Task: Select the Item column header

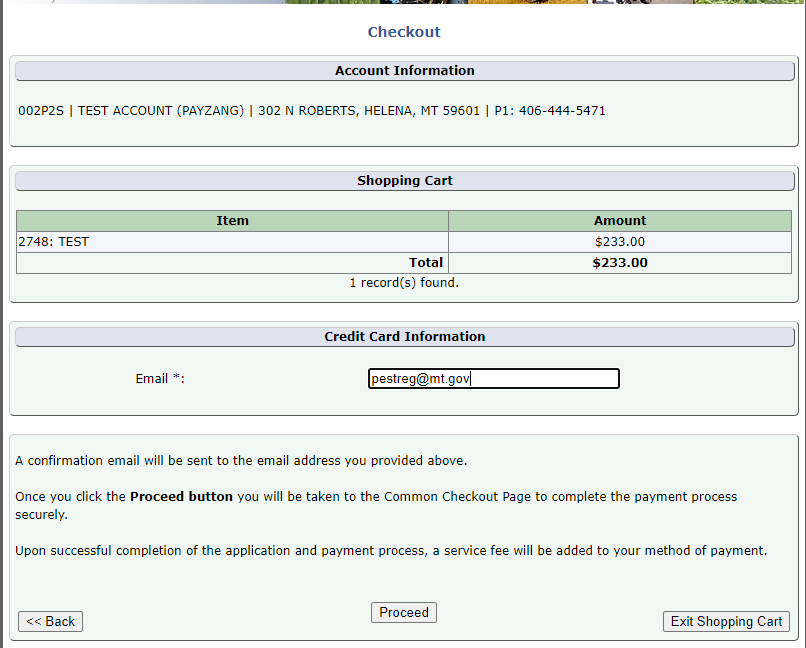Action: [x=232, y=220]
